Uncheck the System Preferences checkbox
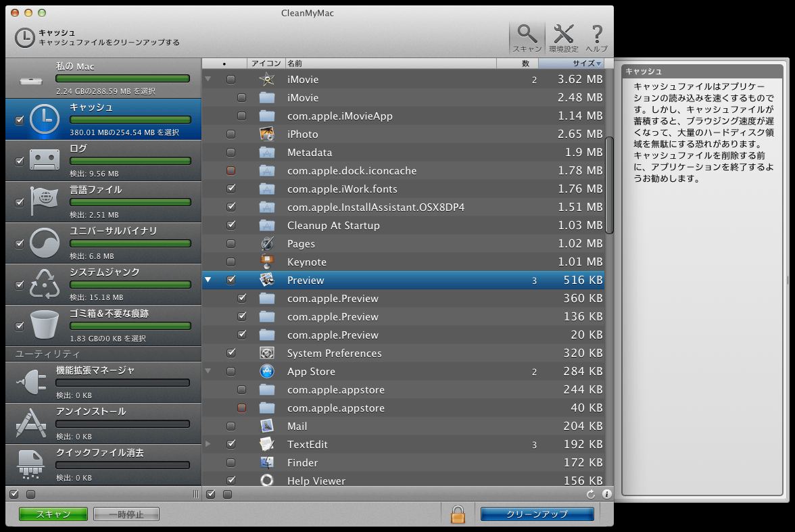 pos(231,353)
